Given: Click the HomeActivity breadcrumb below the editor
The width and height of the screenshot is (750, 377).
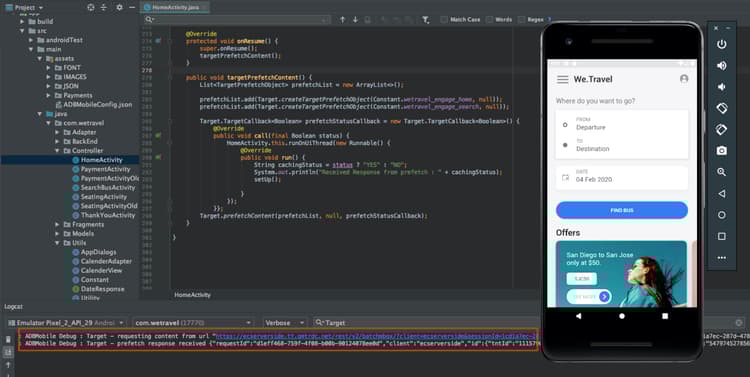Looking at the screenshot, I should click(x=192, y=295).
